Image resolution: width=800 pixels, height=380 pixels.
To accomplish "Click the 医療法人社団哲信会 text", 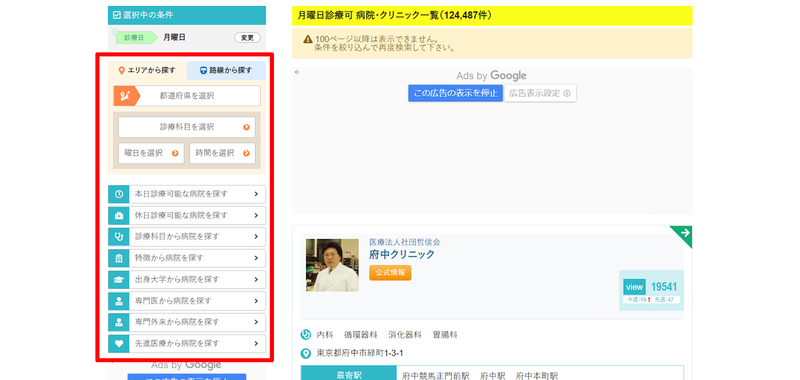I will point(405,242).
